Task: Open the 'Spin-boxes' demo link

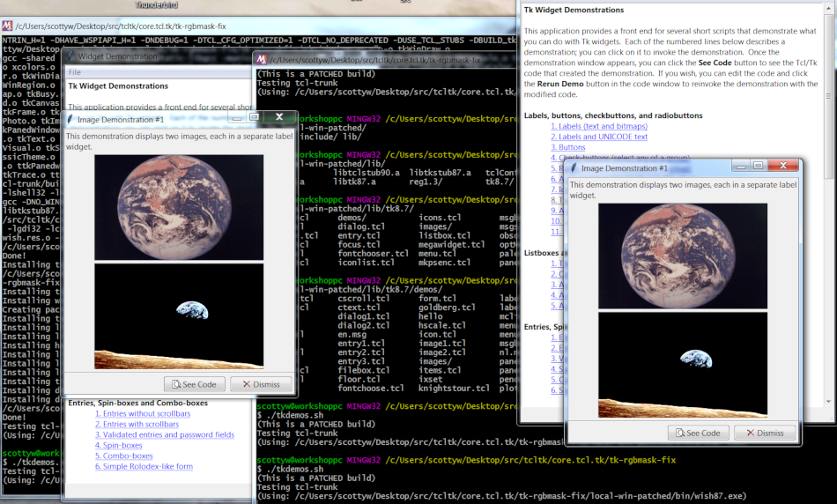Action: (x=119, y=445)
